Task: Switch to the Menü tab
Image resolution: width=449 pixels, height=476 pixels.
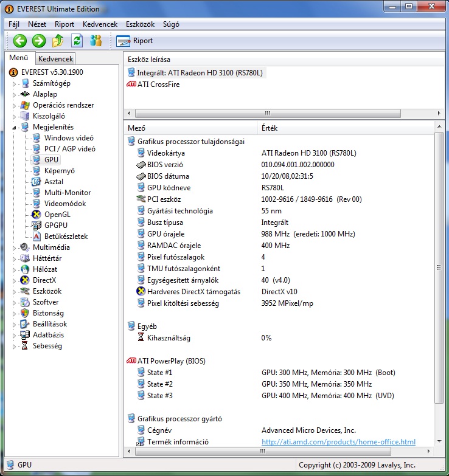Action: (x=18, y=58)
